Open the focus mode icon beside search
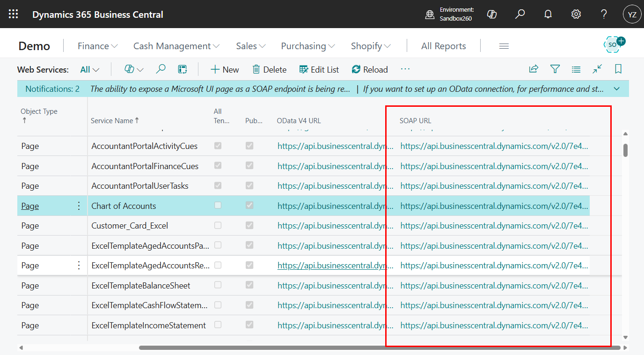The height and width of the screenshot is (355, 644). coord(182,69)
